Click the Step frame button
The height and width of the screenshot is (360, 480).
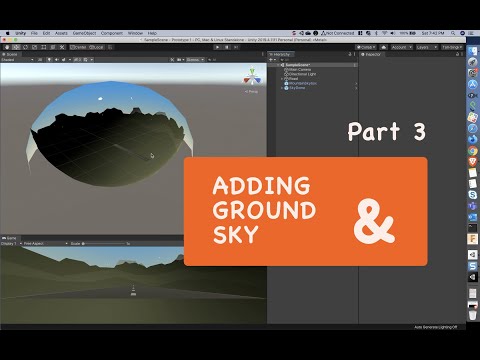(236, 47)
